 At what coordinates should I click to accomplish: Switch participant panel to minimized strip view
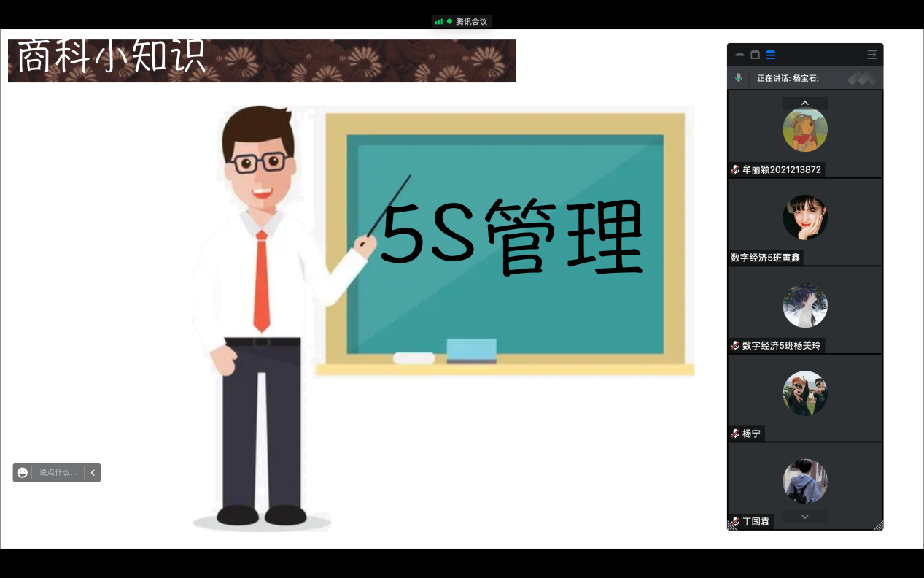pos(739,55)
